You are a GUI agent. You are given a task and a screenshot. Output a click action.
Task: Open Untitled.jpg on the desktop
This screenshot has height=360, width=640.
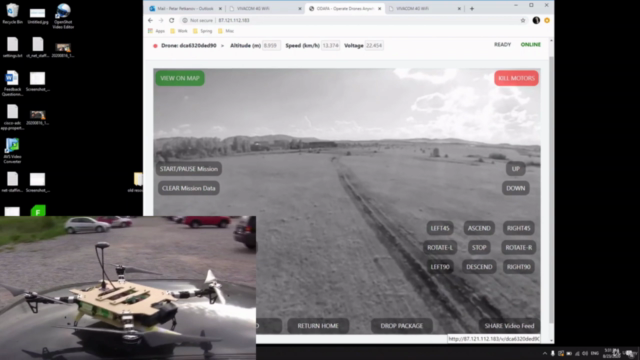tap(38, 16)
